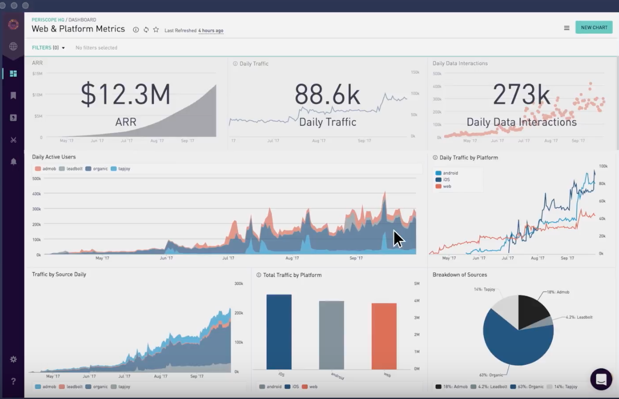Click the NEW CHART button
The image size is (619, 399).
(594, 27)
